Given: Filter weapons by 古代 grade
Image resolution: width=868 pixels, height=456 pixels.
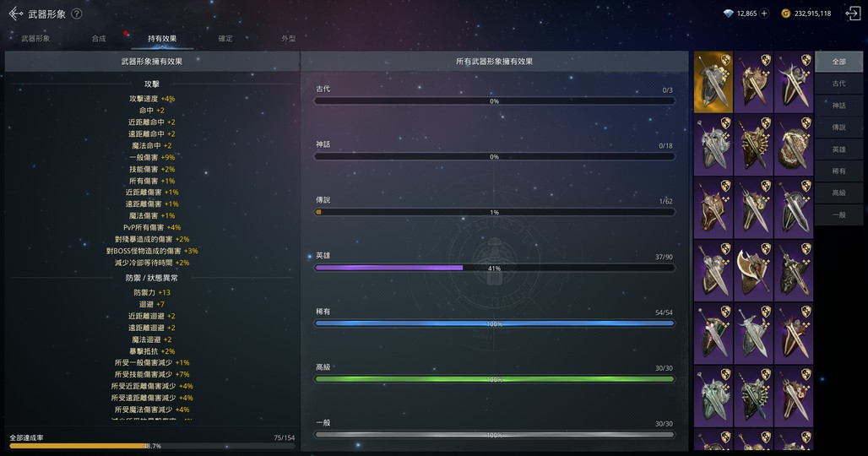Looking at the screenshot, I should point(838,84).
